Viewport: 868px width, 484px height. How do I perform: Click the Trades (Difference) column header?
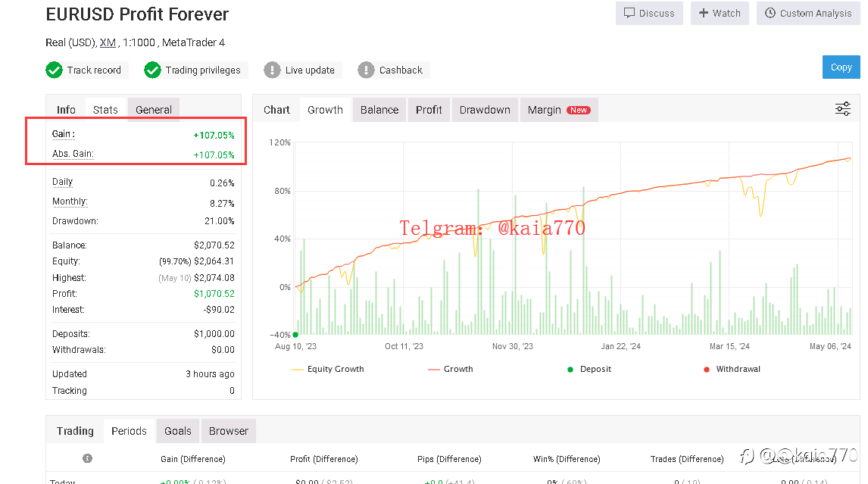(687, 459)
